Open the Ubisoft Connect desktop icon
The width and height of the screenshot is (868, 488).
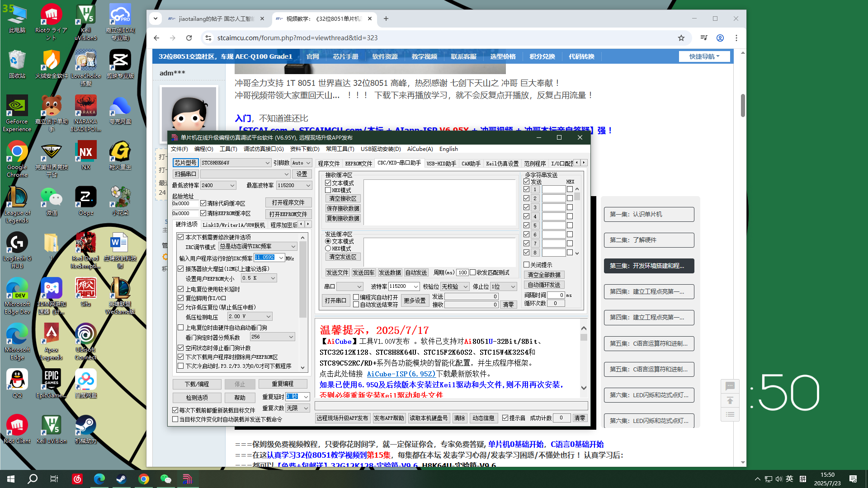click(85, 342)
